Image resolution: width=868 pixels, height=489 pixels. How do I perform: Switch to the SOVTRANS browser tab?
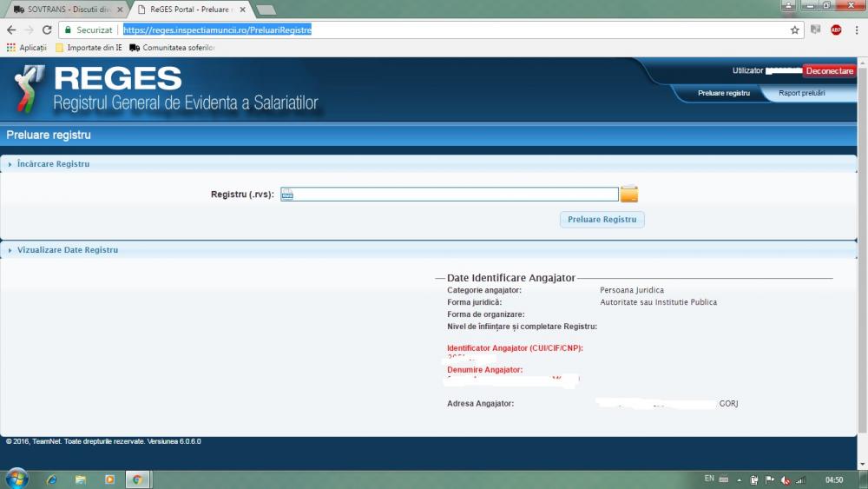(67, 10)
